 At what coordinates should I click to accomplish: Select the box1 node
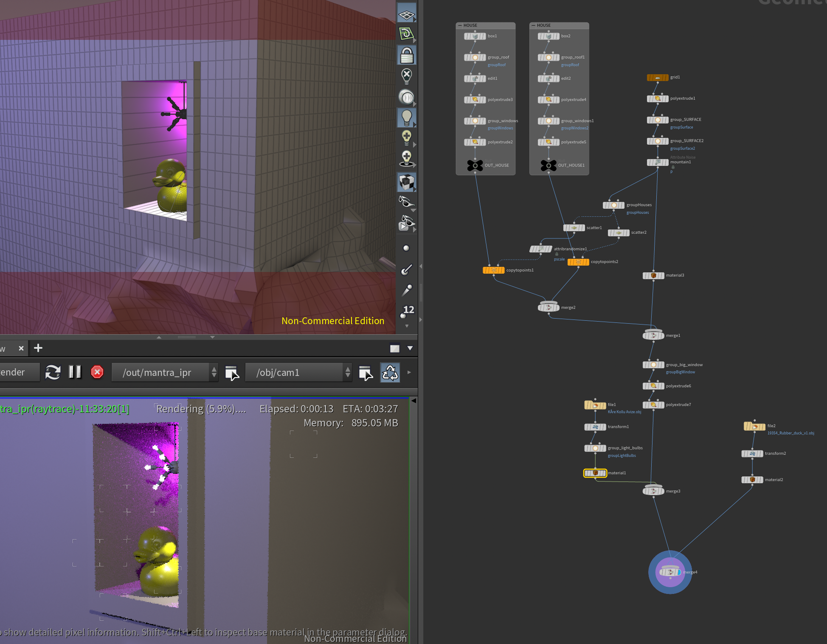click(475, 36)
